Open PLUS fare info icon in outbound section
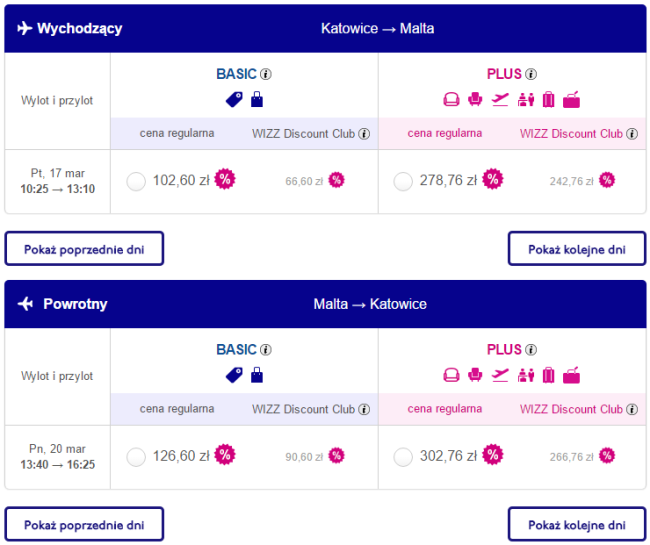Screen dimensions: 650x545 click(x=531, y=74)
